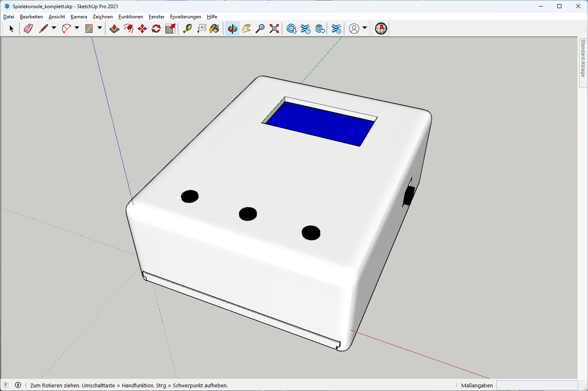The height and width of the screenshot is (391, 588).
Task: Pick the pink Eraser tool
Action: pos(28,29)
